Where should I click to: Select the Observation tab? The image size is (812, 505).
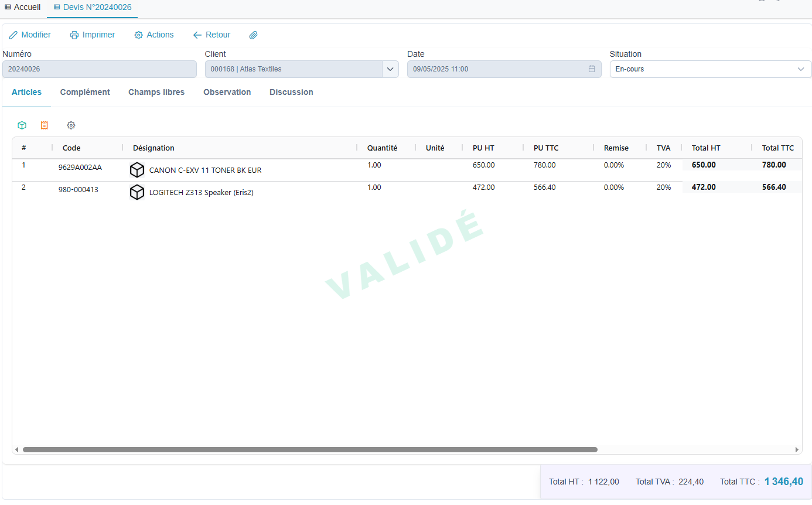[227, 92]
